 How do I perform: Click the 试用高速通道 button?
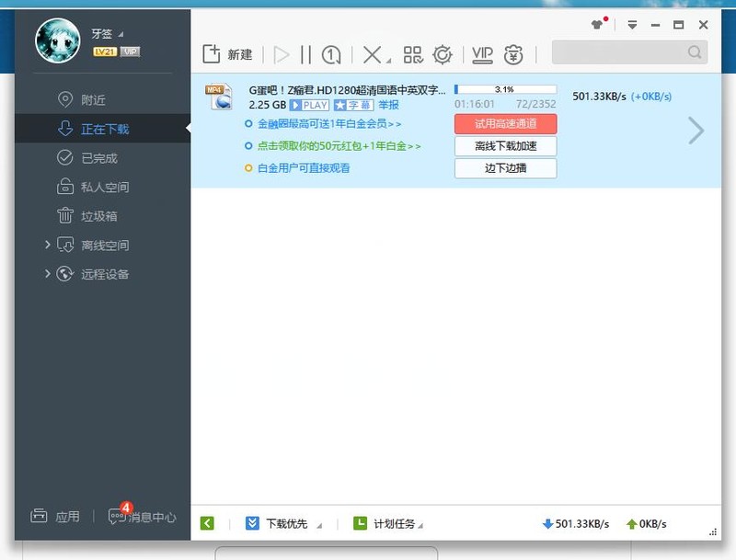coord(504,124)
